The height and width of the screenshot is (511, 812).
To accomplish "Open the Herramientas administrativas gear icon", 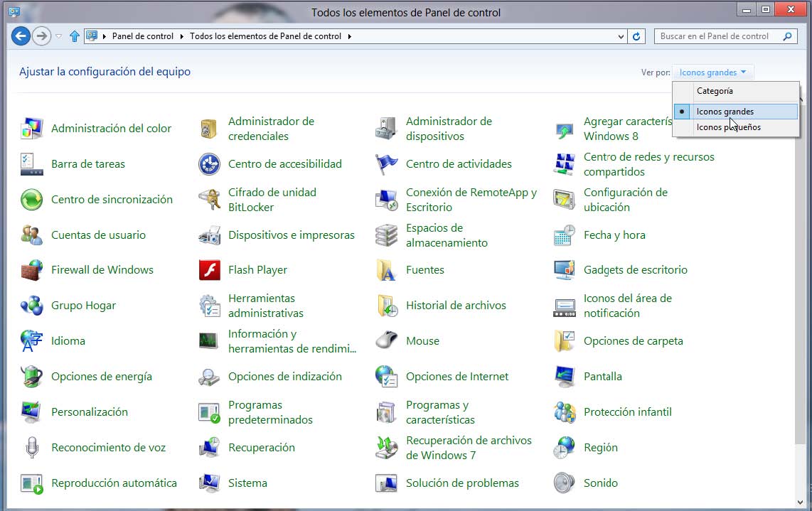I will coord(209,306).
